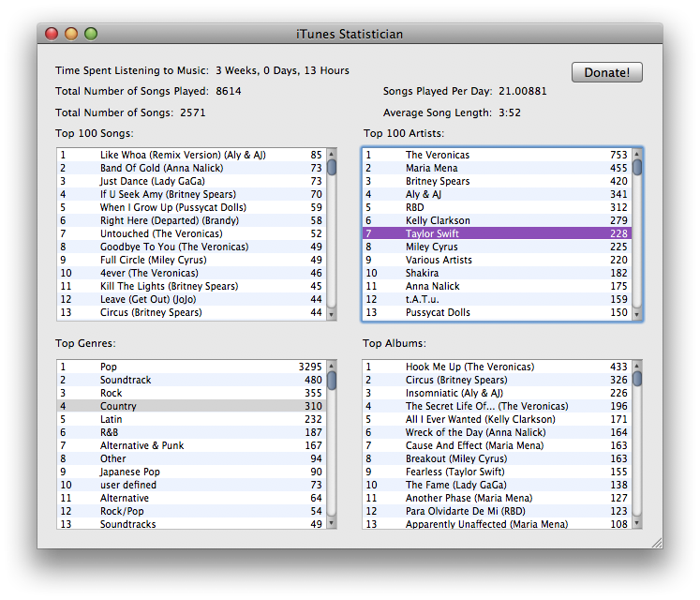Screen dimensions: 700x600
Task: Select genre Pop row
Action: [192, 367]
